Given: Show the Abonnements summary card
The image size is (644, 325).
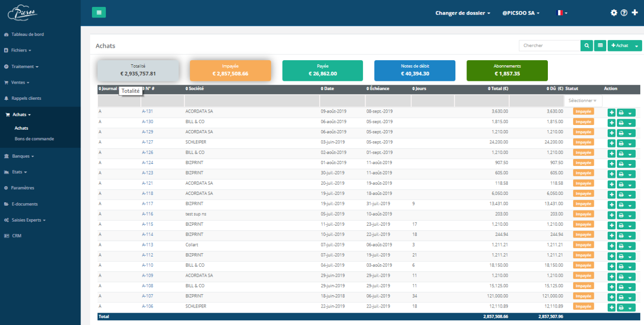Looking at the screenshot, I should coord(507,70).
